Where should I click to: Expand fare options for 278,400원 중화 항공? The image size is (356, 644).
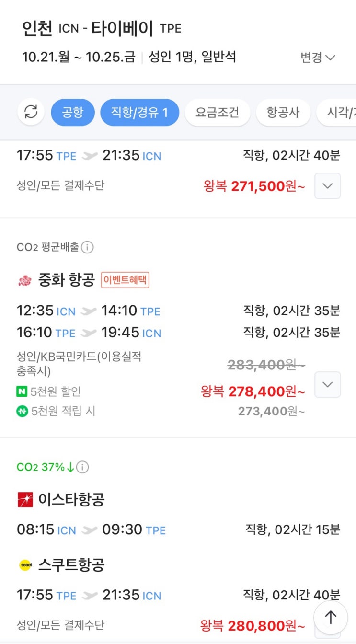coord(327,384)
